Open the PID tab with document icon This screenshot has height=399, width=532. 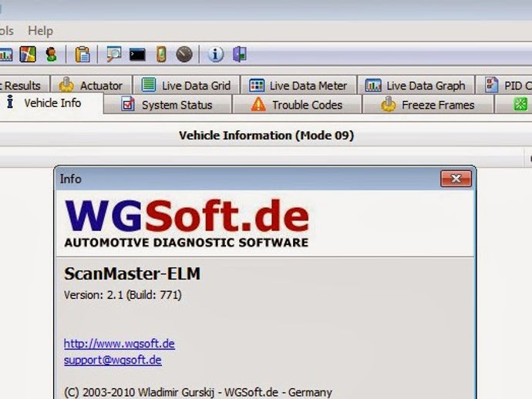click(503, 85)
